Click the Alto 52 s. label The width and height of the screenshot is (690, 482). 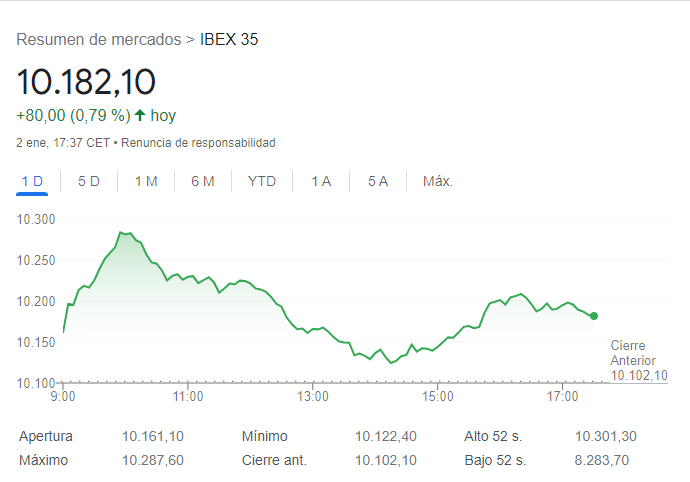click(493, 436)
